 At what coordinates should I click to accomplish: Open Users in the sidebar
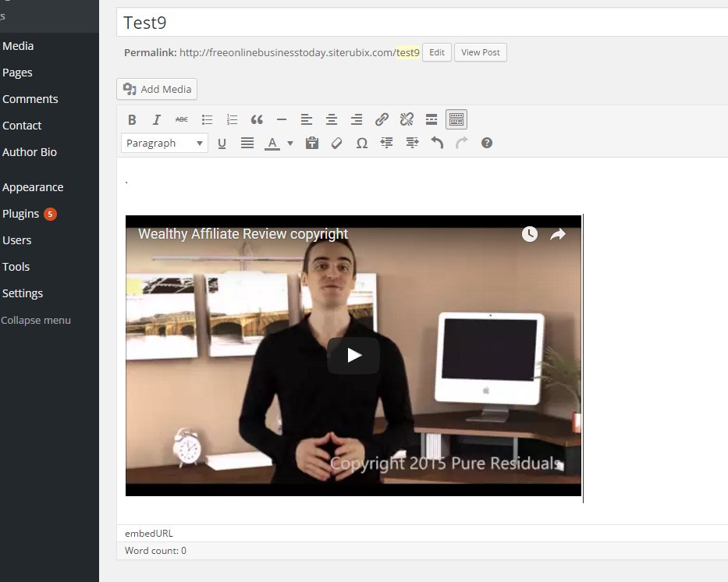coord(16,240)
